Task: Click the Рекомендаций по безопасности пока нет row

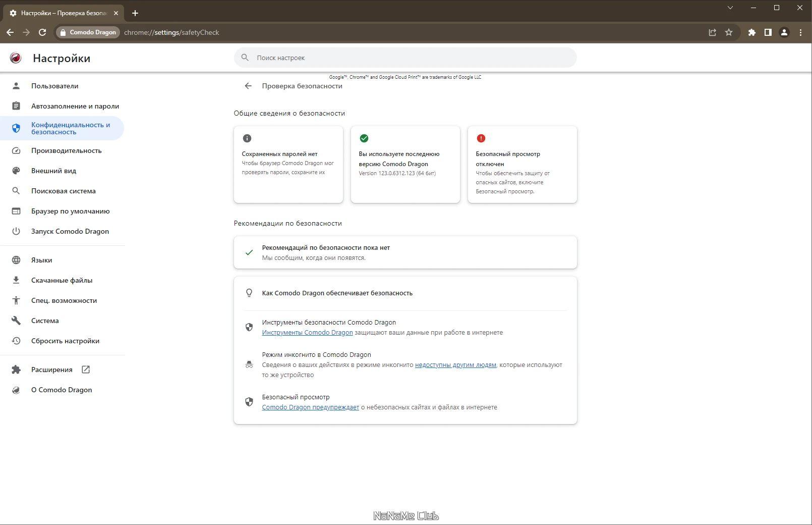Action: click(x=405, y=252)
